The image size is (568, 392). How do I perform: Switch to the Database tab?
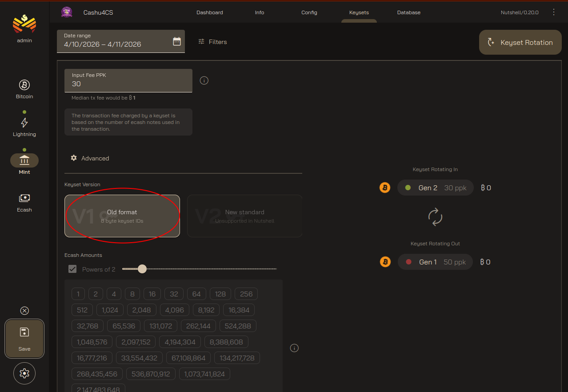coord(408,12)
